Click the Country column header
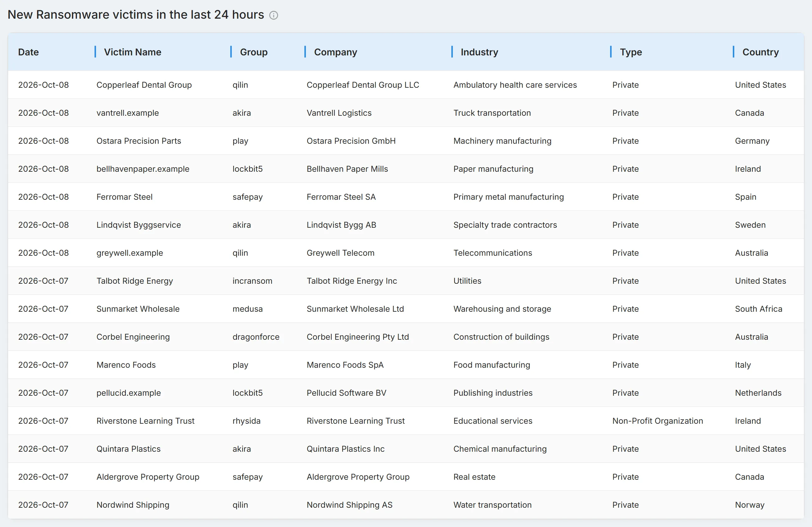812x527 pixels. click(761, 52)
